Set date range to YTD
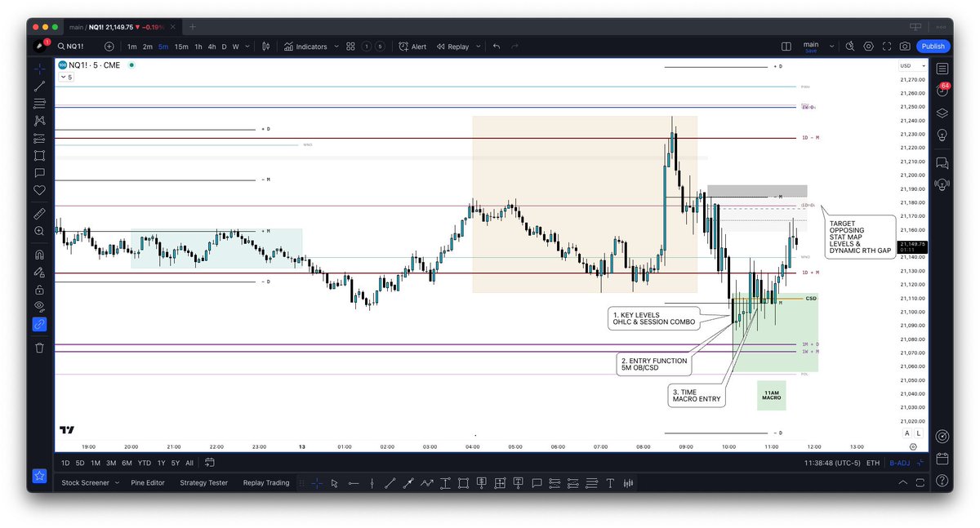980x528 pixels. tap(145, 463)
